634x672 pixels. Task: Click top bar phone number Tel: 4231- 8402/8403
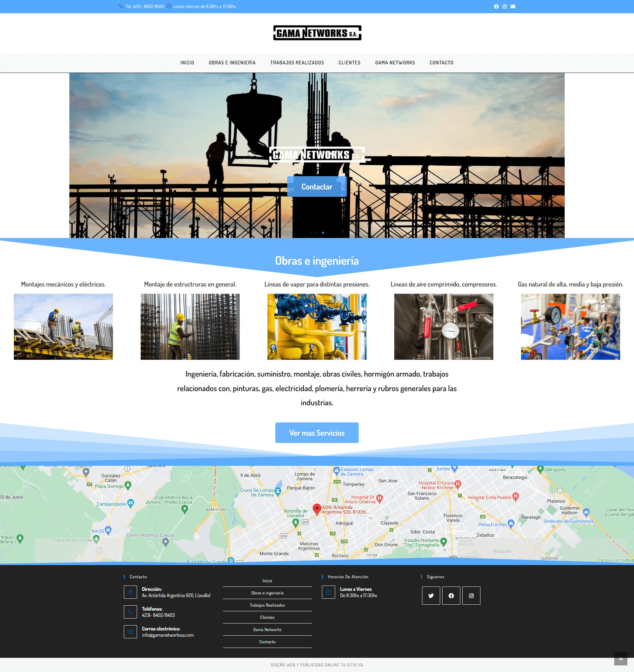[145, 6]
